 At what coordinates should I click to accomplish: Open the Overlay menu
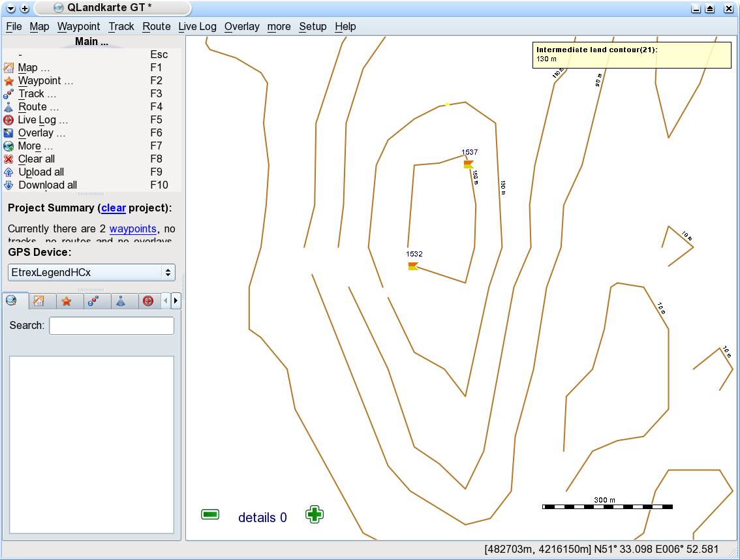(241, 27)
